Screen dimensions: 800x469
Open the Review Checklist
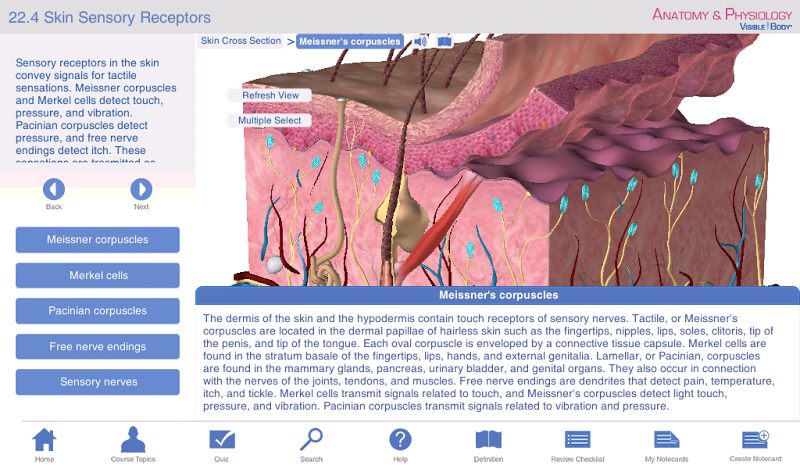pos(578,445)
